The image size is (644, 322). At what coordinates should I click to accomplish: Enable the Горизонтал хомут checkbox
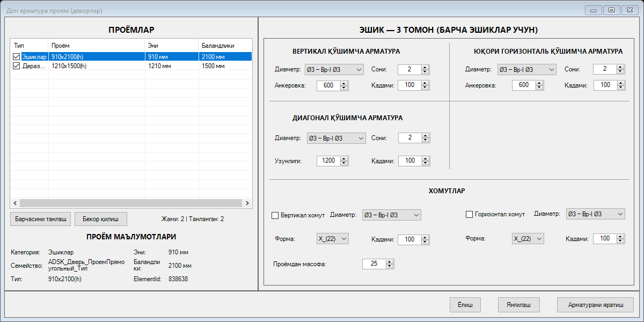click(x=469, y=214)
